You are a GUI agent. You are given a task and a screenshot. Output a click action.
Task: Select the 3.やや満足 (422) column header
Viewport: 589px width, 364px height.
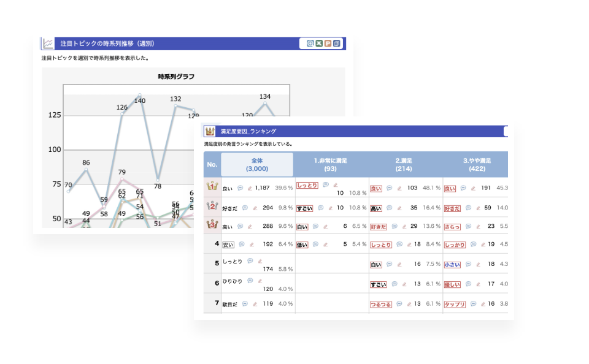(x=477, y=164)
